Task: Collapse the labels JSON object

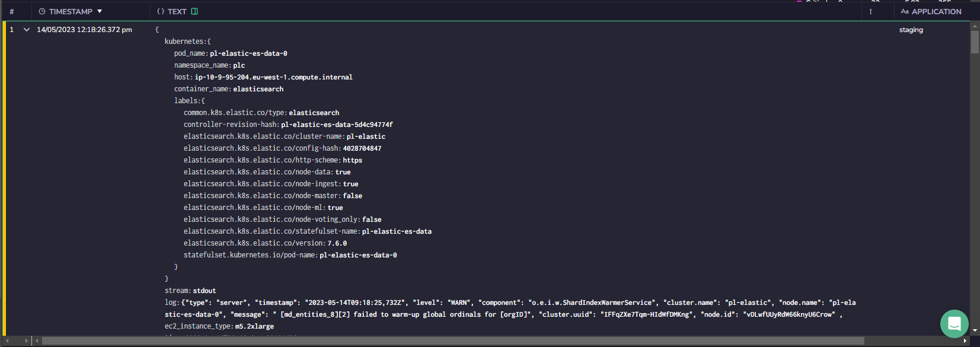Action: (189, 101)
